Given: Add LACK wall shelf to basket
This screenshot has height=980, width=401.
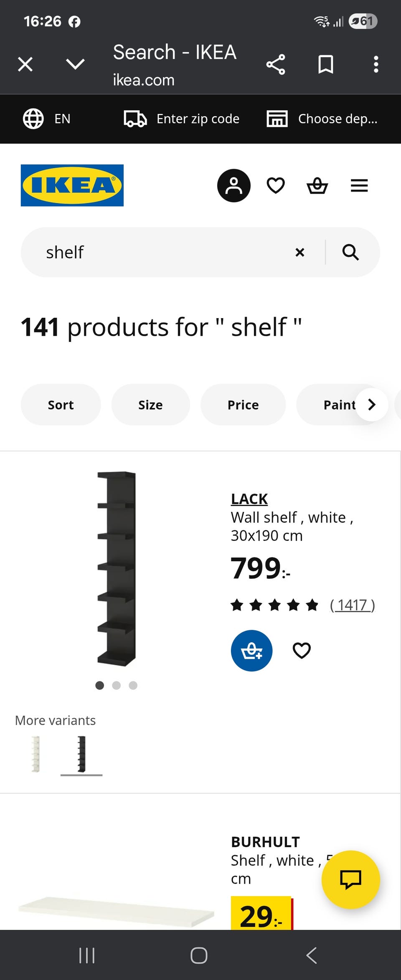Looking at the screenshot, I should (251, 651).
